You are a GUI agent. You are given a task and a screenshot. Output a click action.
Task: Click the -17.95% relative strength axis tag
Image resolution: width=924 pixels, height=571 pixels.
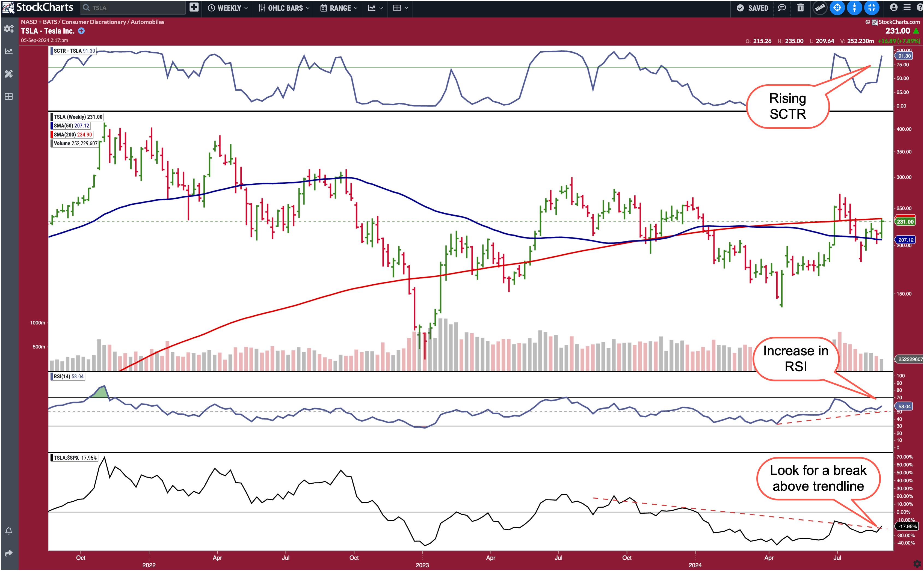click(x=906, y=527)
